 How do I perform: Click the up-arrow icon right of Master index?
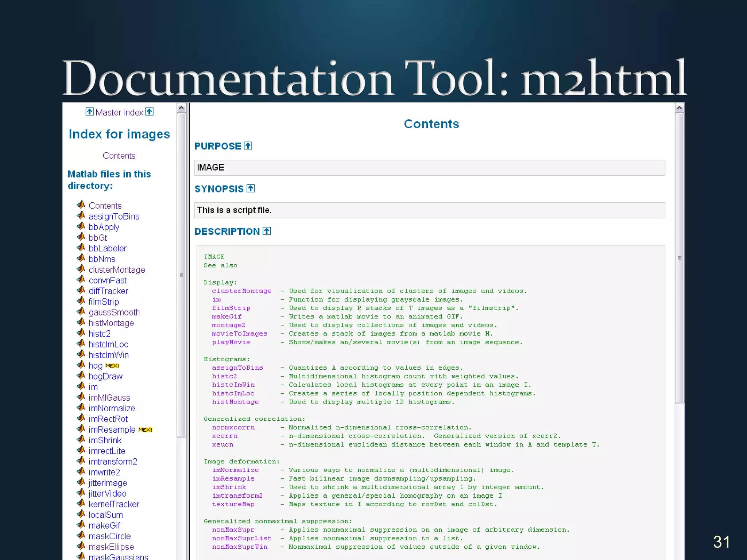(x=149, y=112)
